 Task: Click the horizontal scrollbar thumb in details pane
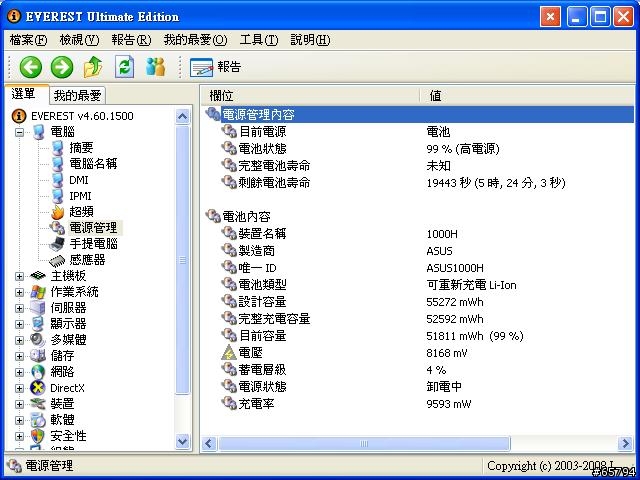364,444
